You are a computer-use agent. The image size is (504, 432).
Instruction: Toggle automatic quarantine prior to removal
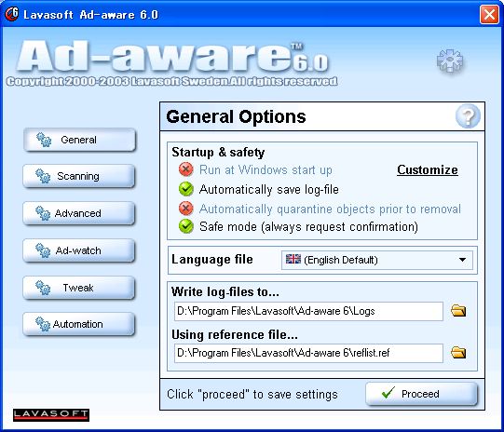(186, 209)
